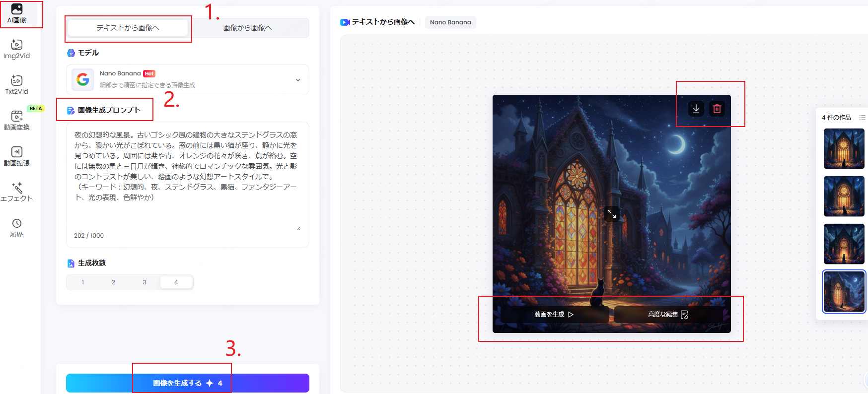Click list icon beside 4 件の作品
Image resolution: width=868 pixels, height=394 pixels.
pyautogui.click(x=862, y=118)
